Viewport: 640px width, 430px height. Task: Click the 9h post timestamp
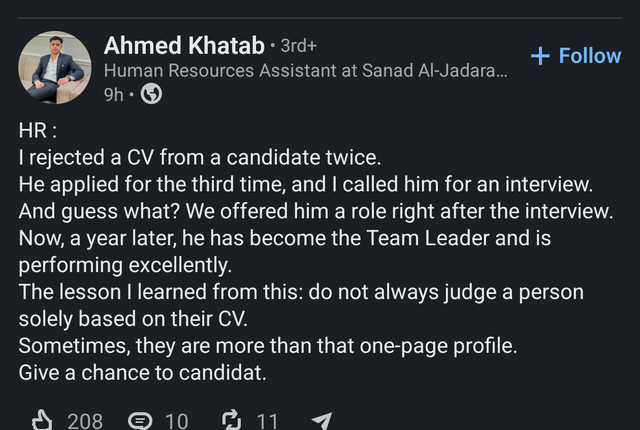[114, 95]
